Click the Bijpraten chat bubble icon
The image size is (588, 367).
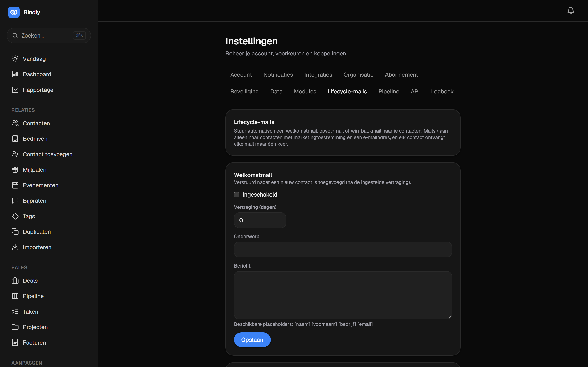click(15, 200)
